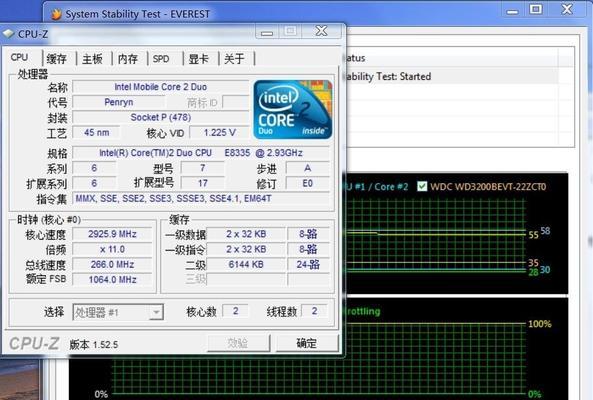Click the 线程数 thread count field
The width and height of the screenshot is (593, 400).
click(x=315, y=311)
